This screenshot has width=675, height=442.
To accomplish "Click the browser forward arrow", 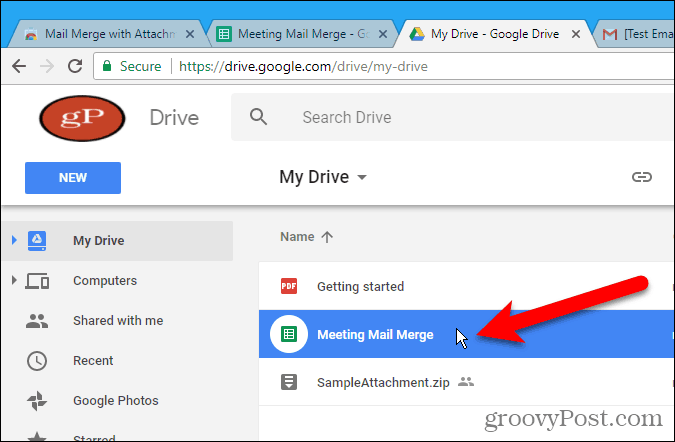I will click(x=47, y=66).
